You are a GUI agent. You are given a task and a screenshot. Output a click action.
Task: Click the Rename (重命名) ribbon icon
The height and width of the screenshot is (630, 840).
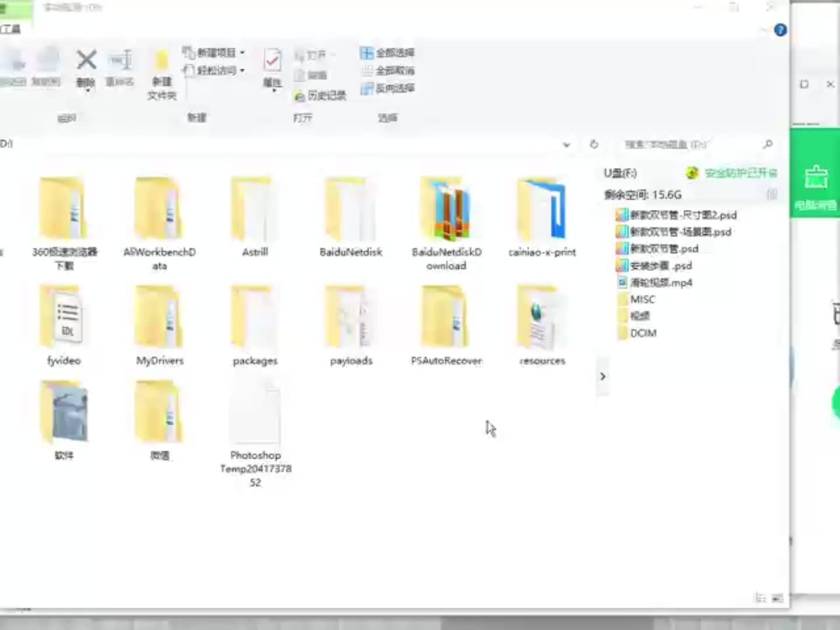(120, 68)
